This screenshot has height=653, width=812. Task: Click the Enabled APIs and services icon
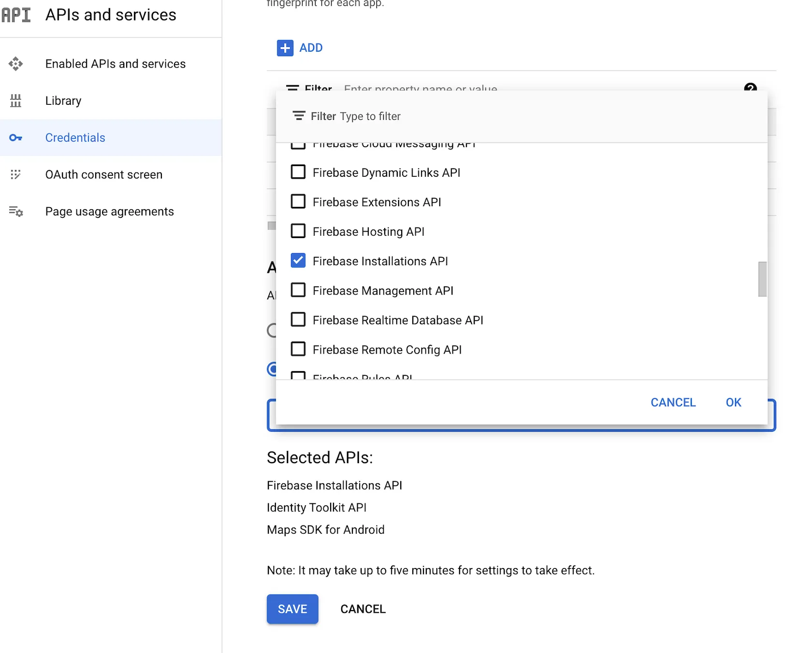[15, 64]
